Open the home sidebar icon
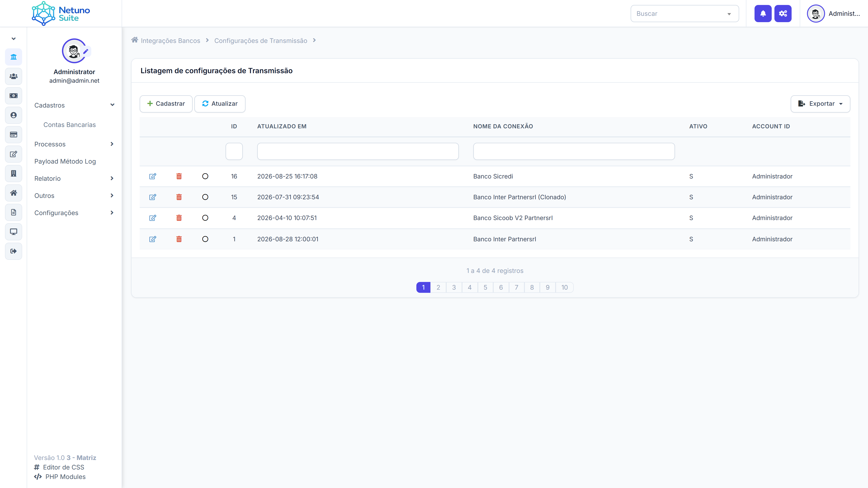 click(14, 193)
